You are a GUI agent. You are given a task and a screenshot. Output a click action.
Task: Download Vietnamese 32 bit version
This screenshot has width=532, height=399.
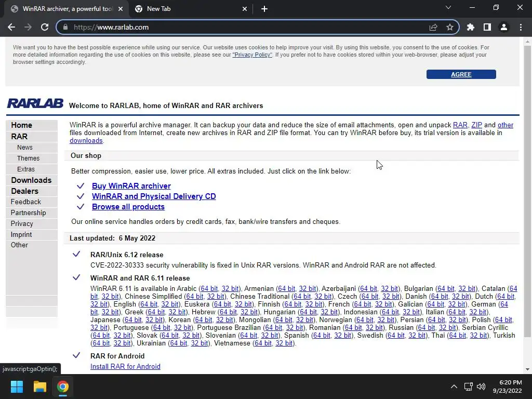[284, 343]
